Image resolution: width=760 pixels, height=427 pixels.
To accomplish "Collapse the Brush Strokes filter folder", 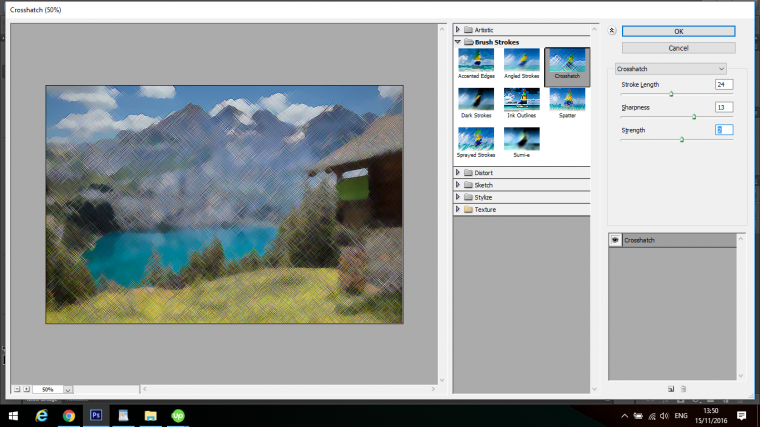I will (x=458, y=42).
